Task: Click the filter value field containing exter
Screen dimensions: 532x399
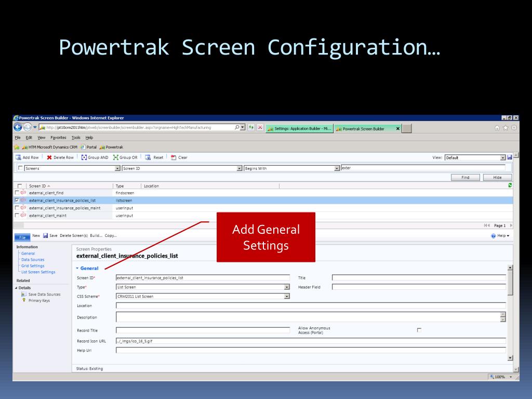Action: point(423,168)
